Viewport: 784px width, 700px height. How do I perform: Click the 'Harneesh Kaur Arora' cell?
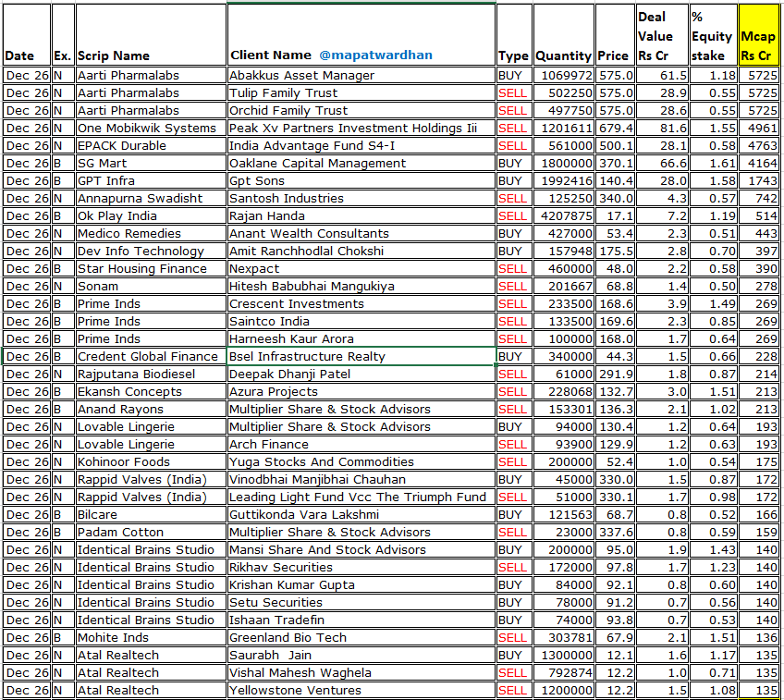click(361, 338)
